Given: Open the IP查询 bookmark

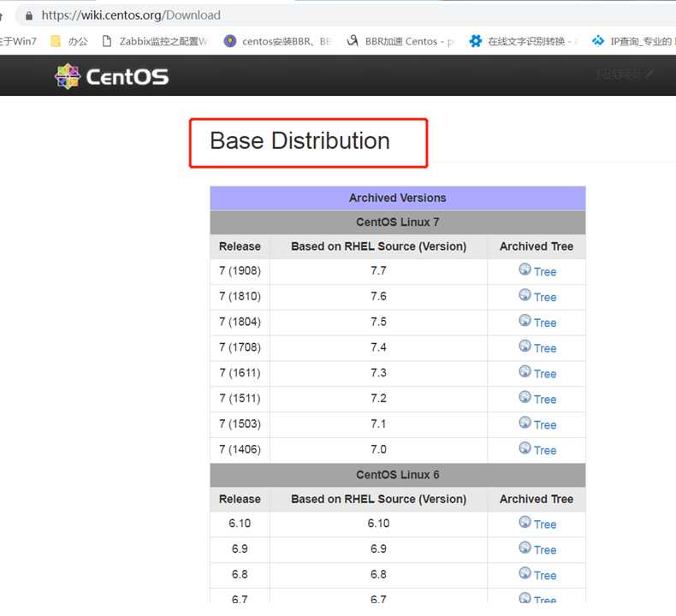Looking at the screenshot, I should [x=634, y=41].
